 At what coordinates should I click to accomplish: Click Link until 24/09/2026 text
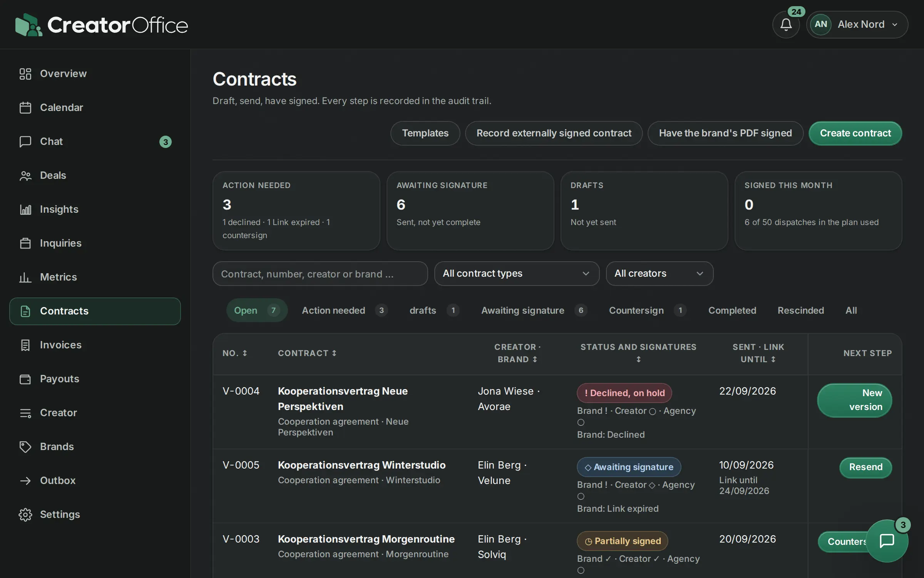tap(744, 486)
